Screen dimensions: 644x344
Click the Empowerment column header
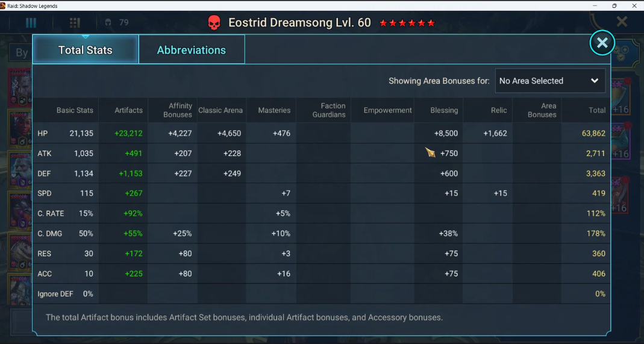pos(388,110)
